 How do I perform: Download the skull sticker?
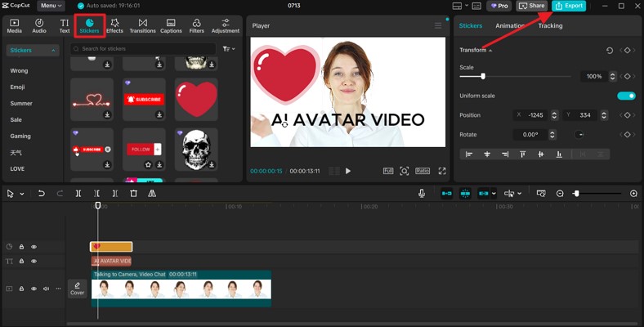point(212,165)
